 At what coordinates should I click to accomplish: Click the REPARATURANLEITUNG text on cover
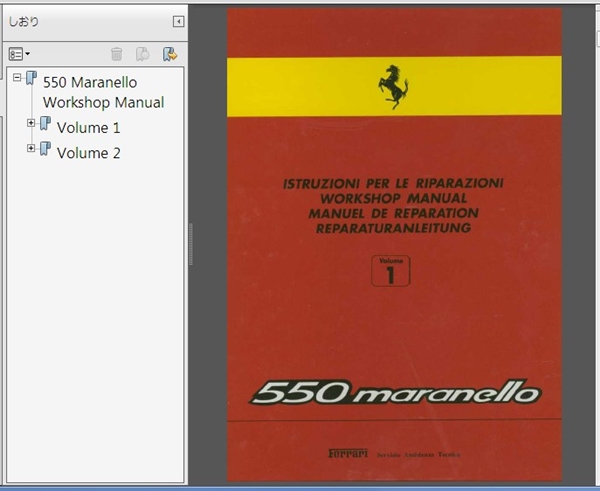click(x=394, y=228)
